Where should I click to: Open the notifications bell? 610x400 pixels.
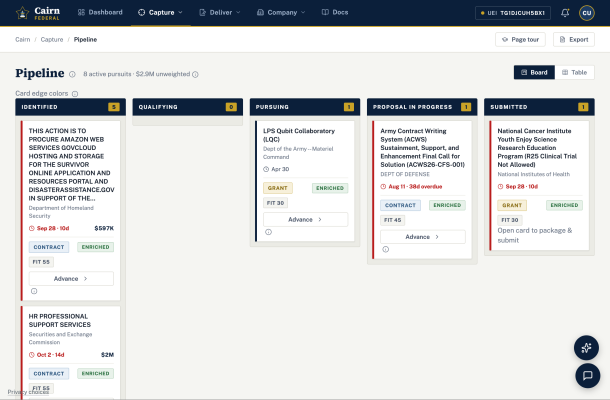point(565,13)
